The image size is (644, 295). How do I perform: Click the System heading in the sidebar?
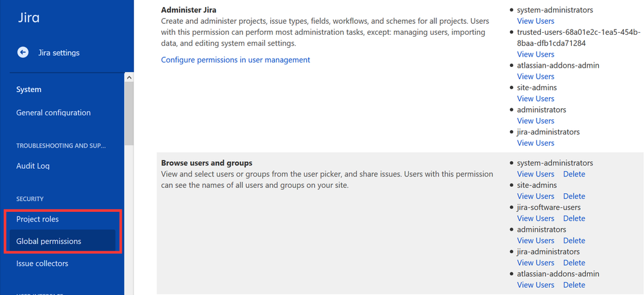click(29, 90)
